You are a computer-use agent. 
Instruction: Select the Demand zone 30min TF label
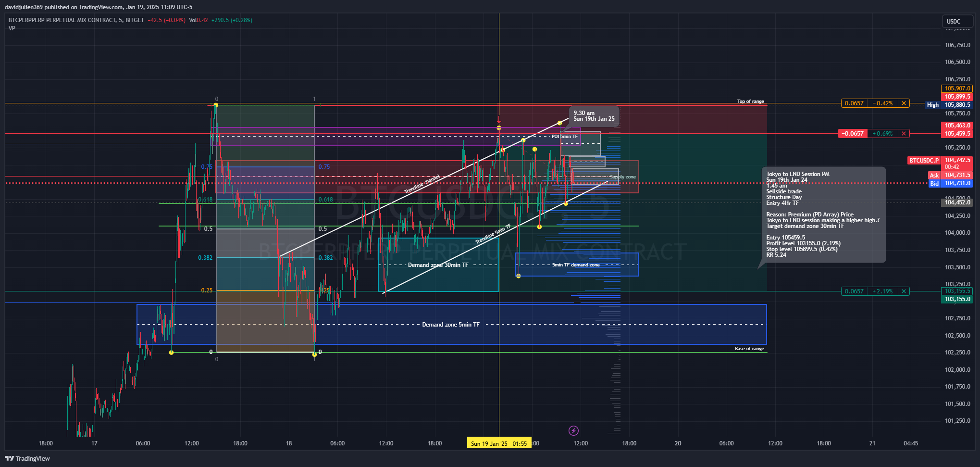(438, 265)
